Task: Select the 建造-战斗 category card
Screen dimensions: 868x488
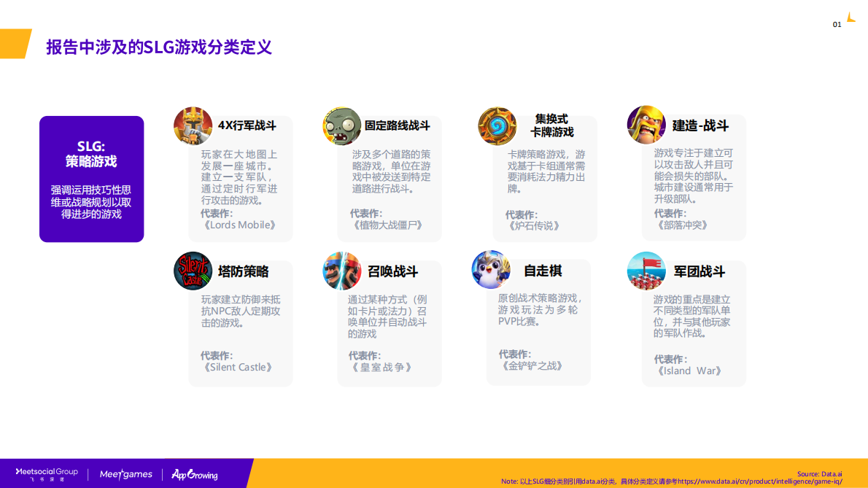Action: 694,175
